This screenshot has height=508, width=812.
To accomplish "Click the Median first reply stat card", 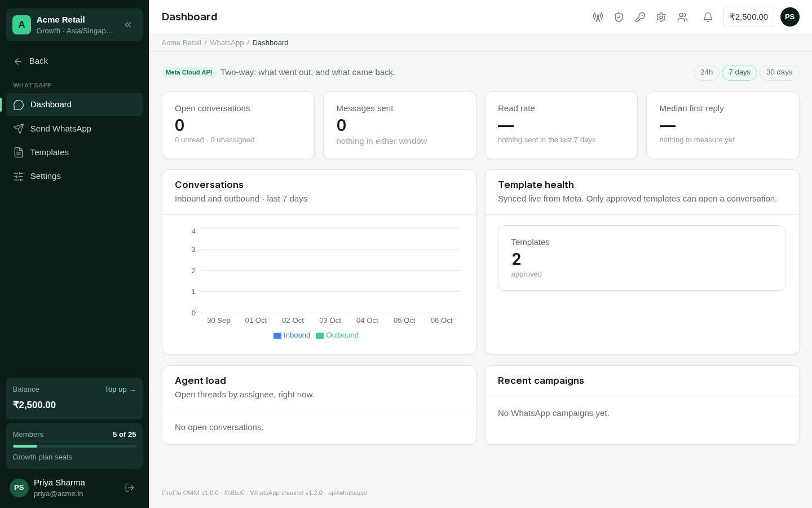I will coord(722,125).
